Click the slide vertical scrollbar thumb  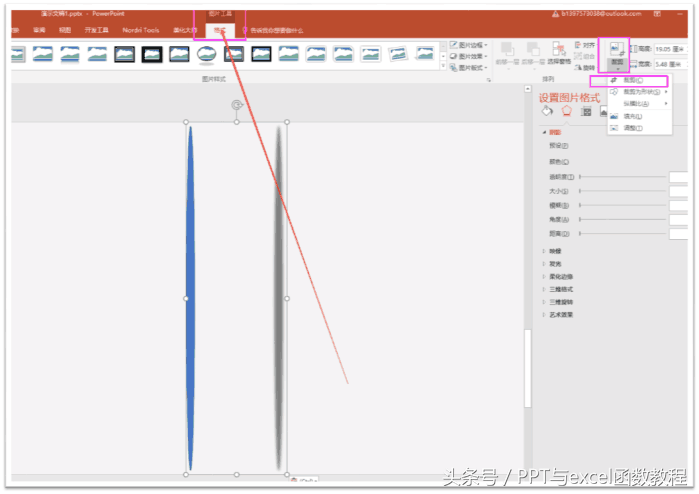point(528,368)
